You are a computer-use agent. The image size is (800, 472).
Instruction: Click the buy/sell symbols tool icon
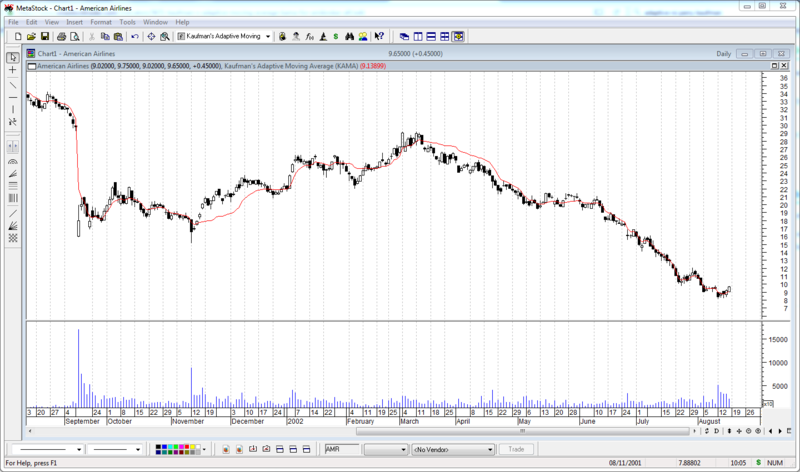pos(13,122)
